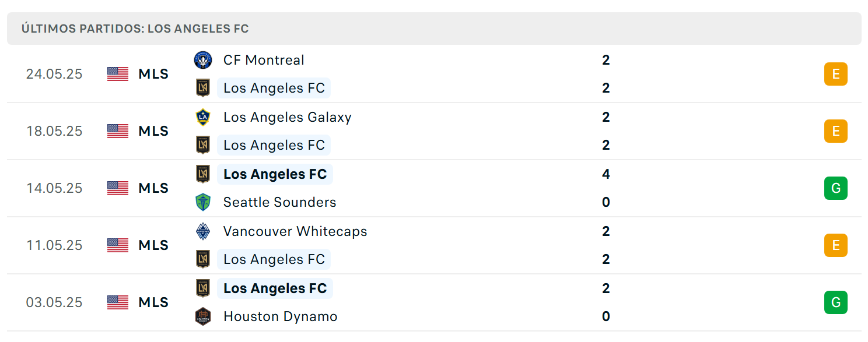Click the orange E badge for CF Montreal match
This screenshot has width=868, height=342.
pos(835,74)
